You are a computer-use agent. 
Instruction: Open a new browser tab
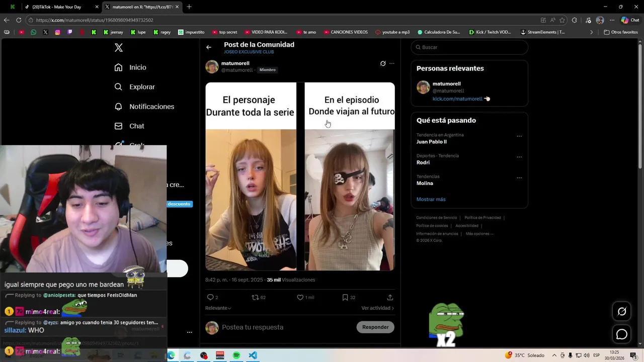point(189,7)
